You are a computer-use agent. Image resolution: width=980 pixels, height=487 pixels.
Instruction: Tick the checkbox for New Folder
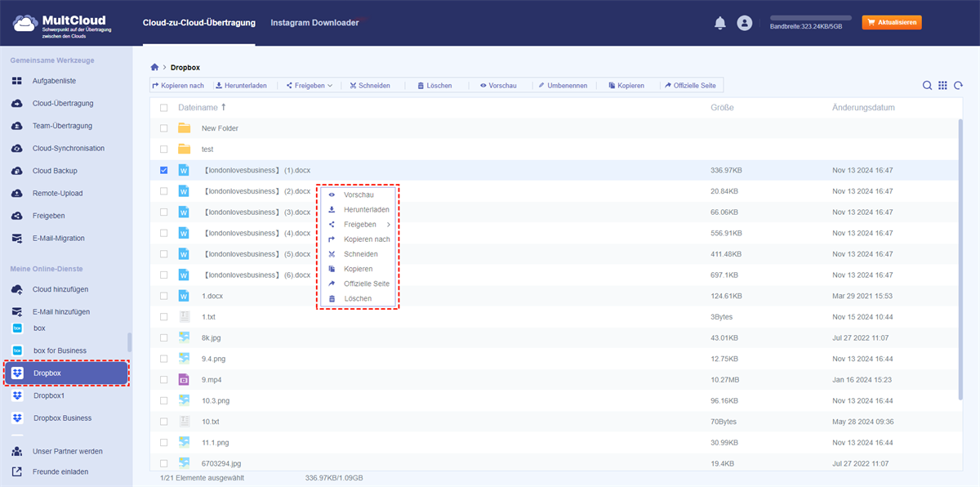(164, 128)
